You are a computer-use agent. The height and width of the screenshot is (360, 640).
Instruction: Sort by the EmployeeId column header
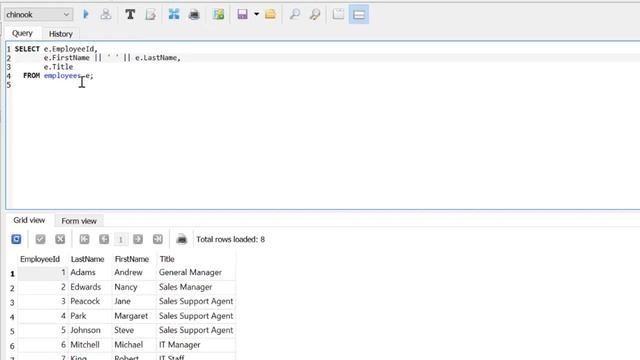(40, 259)
